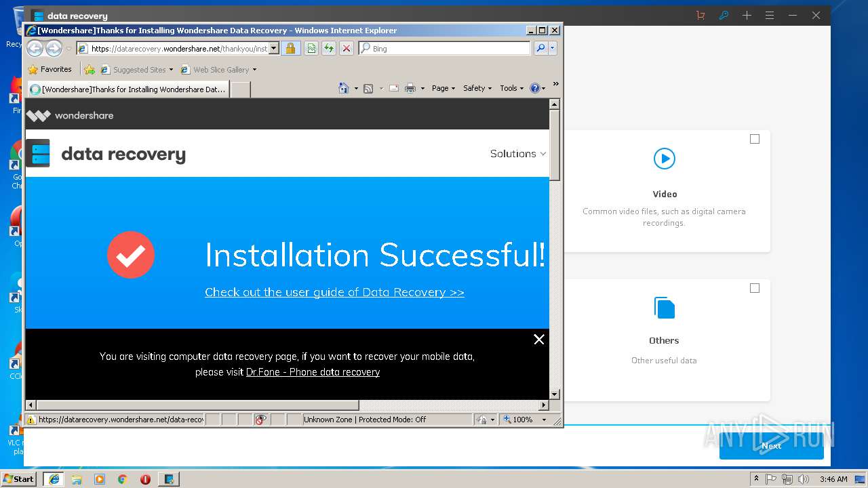The width and height of the screenshot is (868, 488).
Task: Expand the toolbar overflow chevron
Action: tap(556, 85)
